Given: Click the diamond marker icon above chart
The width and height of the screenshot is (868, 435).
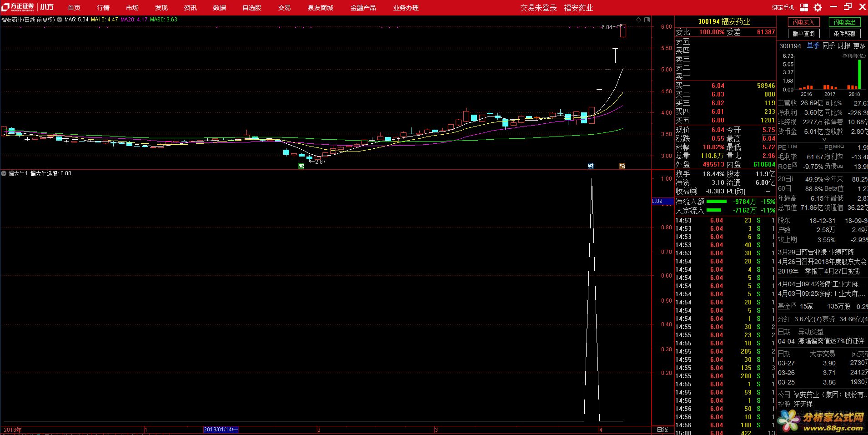Looking at the screenshot, I should click(638, 20).
